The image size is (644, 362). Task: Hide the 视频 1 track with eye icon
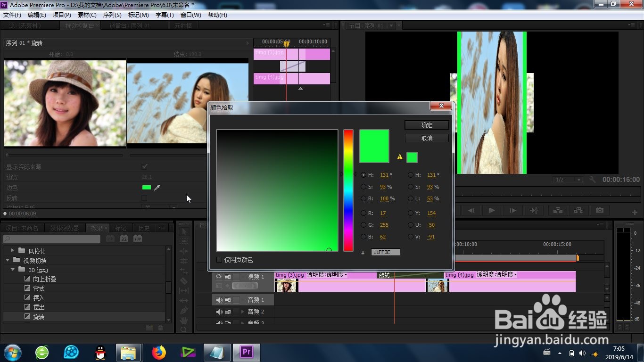coord(219,277)
